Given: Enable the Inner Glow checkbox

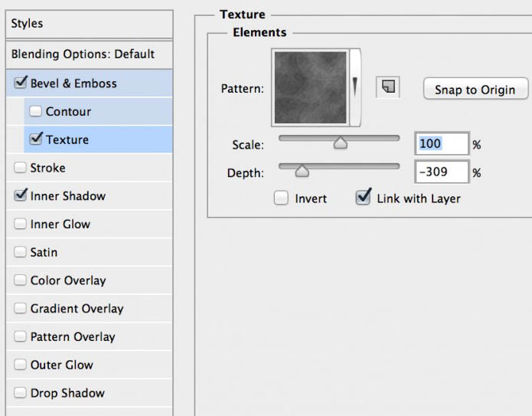Looking at the screenshot, I should [20, 224].
